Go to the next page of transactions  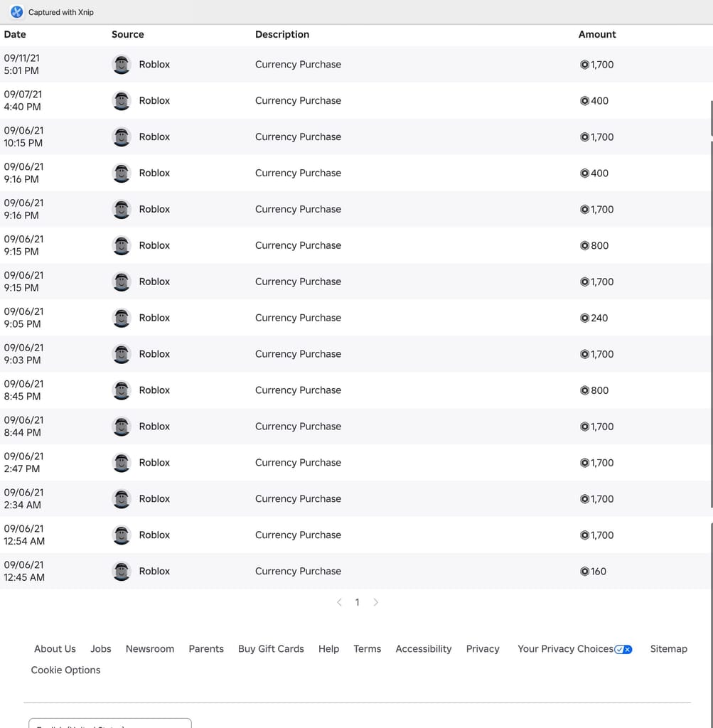coord(375,602)
